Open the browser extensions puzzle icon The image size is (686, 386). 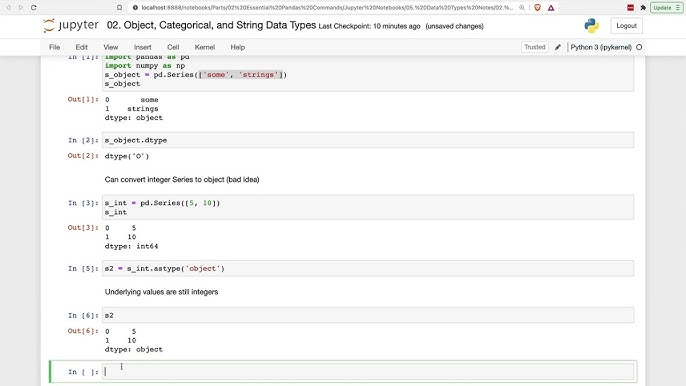click(643, 7)
